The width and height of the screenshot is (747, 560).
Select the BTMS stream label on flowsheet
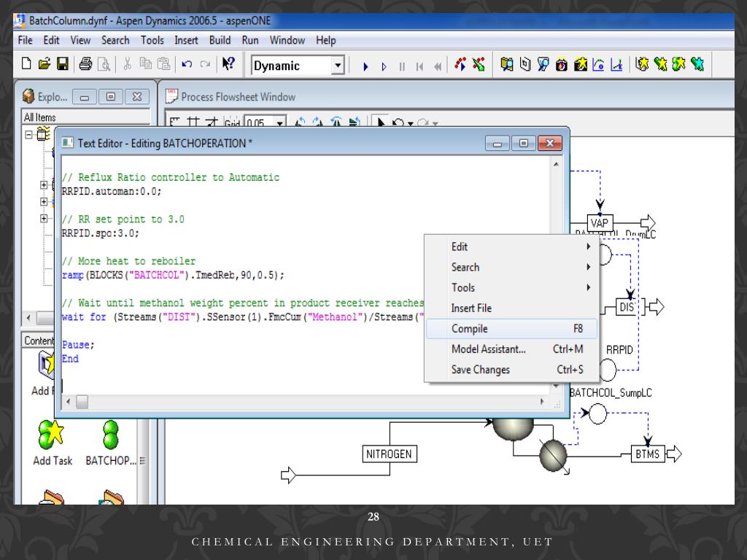[648, 454]
